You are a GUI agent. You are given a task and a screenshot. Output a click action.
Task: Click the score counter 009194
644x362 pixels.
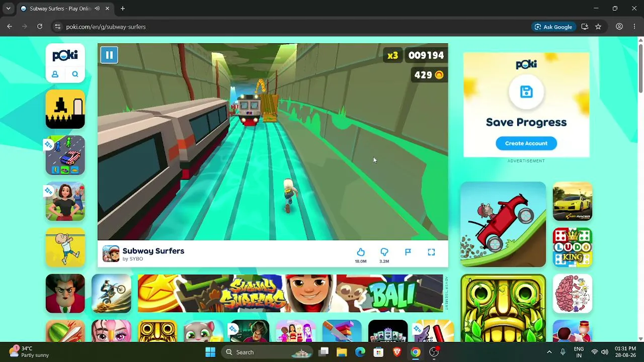click(x=426, y=55)
